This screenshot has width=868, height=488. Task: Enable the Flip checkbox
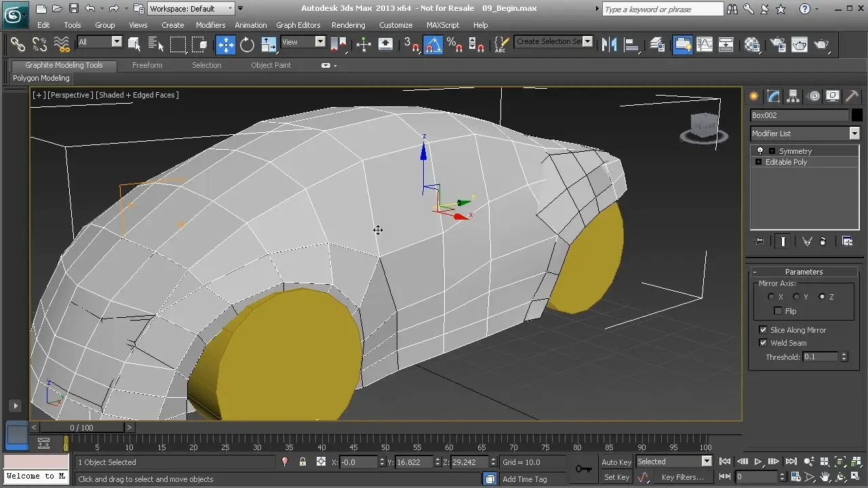pos(778,311)
